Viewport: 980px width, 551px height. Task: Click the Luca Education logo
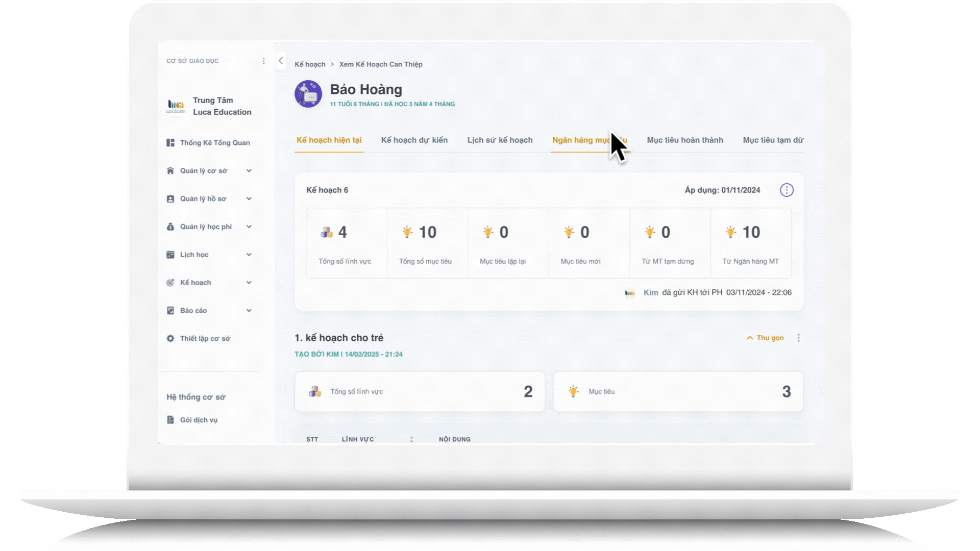(x=176, y=106)
